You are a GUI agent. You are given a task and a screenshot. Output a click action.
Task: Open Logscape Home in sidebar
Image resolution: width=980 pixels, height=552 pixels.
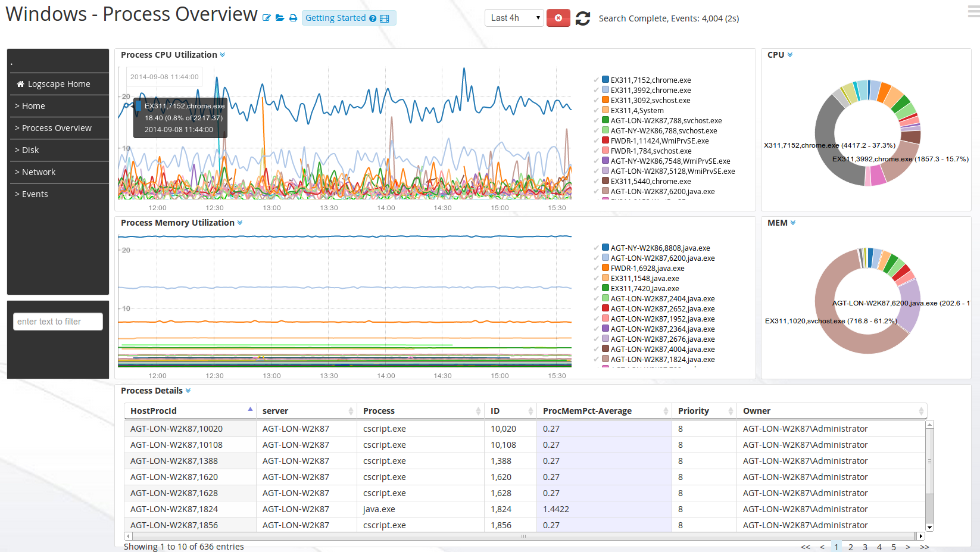click(58, 84)
